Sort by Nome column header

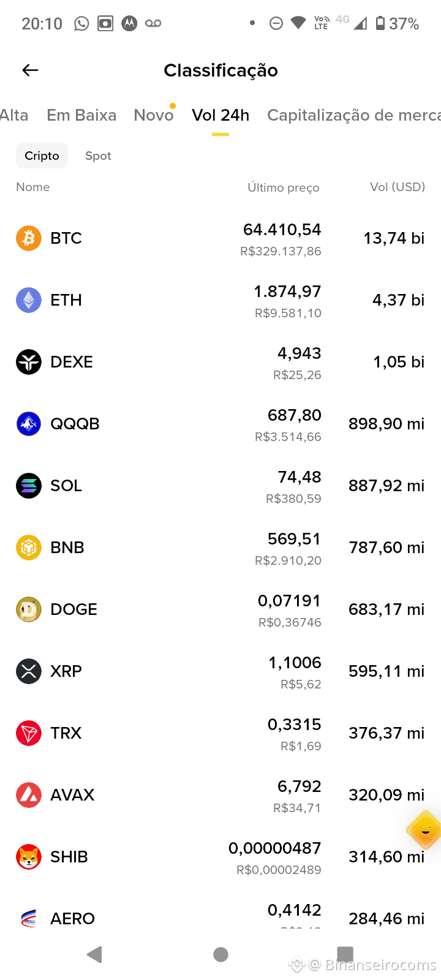point(33,187)
